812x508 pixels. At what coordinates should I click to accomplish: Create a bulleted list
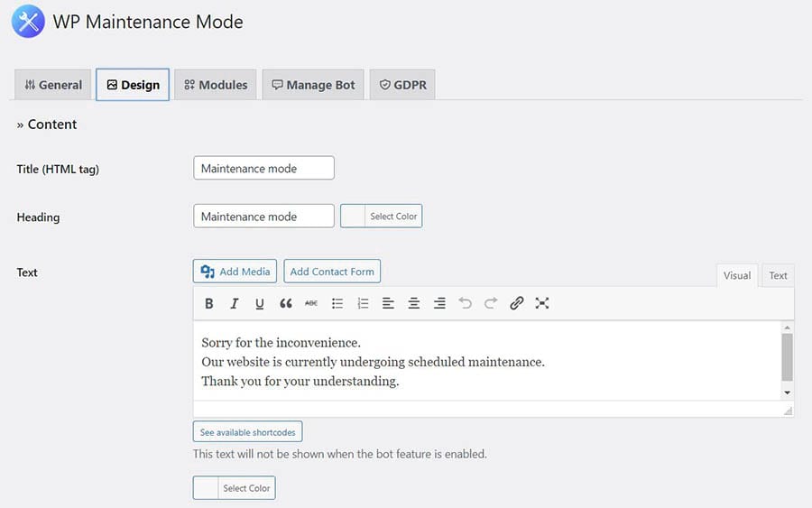pos(337,304)
